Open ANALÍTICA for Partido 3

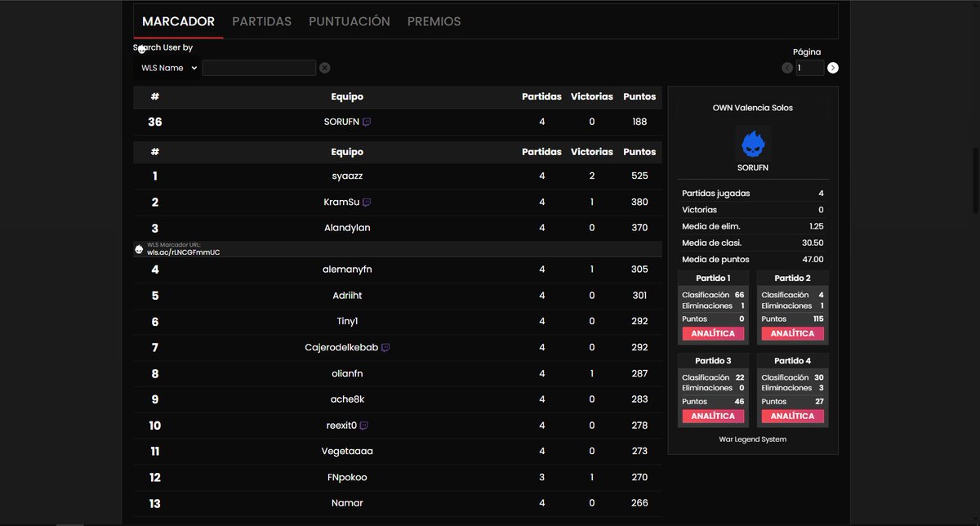pyautogui.click(x=713, y=416)
